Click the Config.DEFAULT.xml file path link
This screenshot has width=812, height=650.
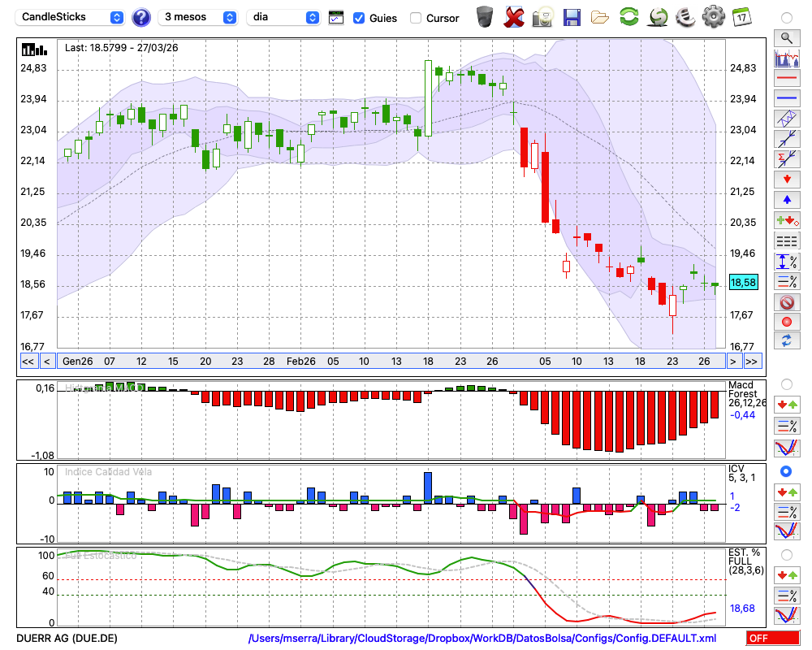point(482,638)
